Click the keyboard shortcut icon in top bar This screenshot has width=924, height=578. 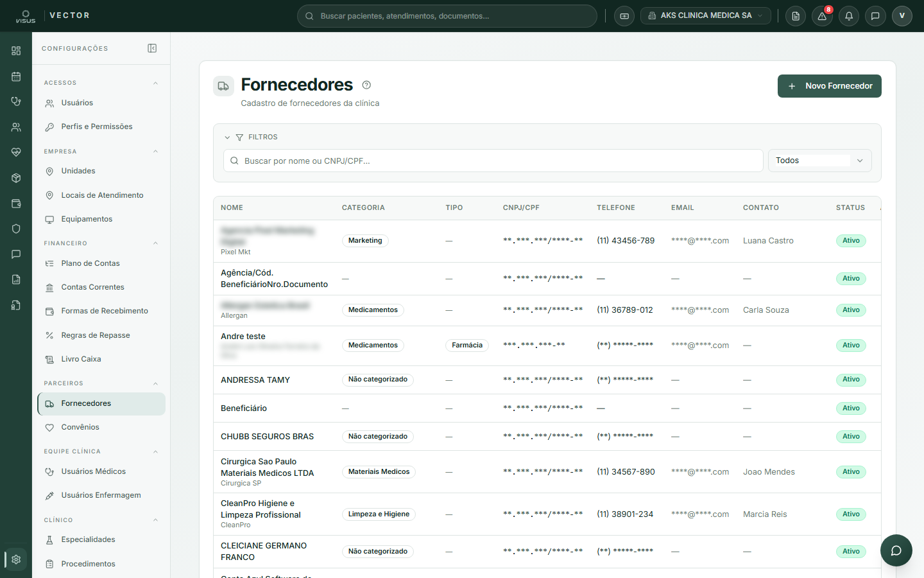(624, 16)
